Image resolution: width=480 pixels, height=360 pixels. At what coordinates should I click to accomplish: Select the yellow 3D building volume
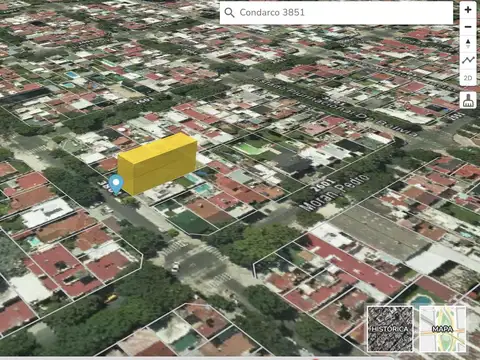point(157,163)
